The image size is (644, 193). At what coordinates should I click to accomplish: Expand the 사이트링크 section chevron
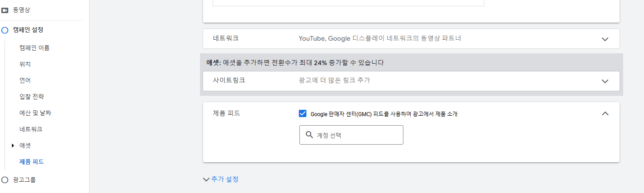pyautogui.click(x=605, y=81)
